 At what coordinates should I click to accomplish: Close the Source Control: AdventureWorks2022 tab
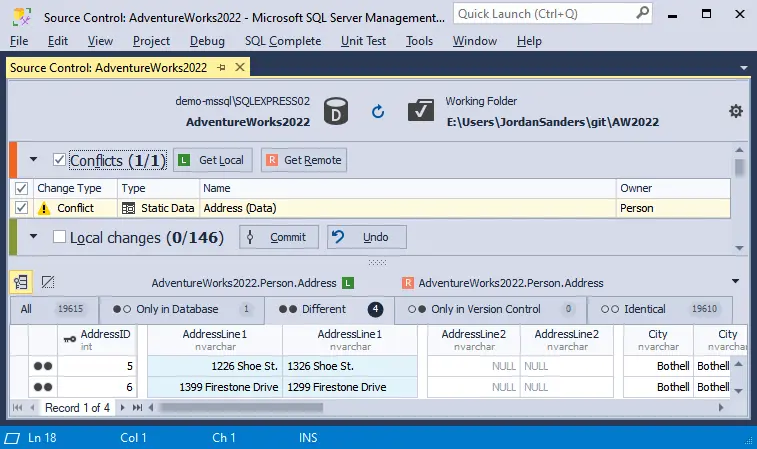point(239,67)
